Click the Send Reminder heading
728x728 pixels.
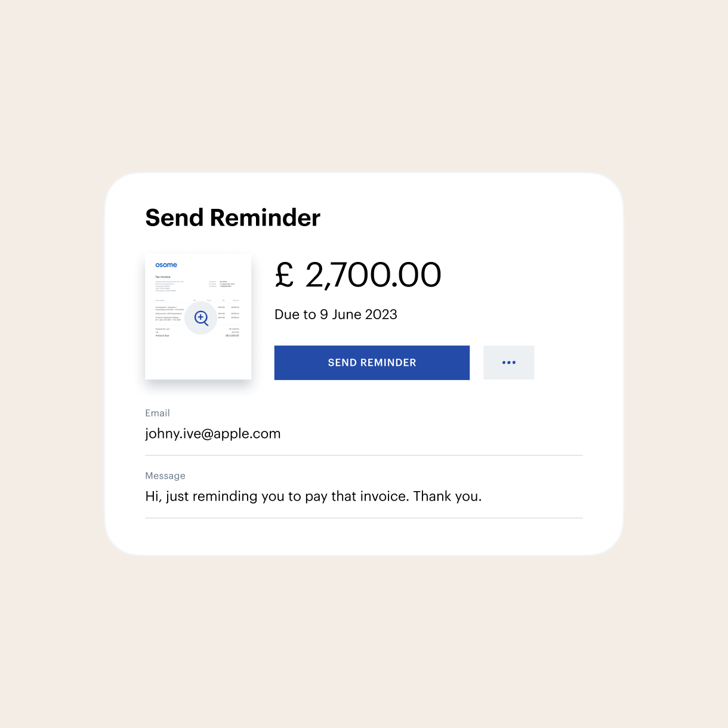(x=233, y=218)
